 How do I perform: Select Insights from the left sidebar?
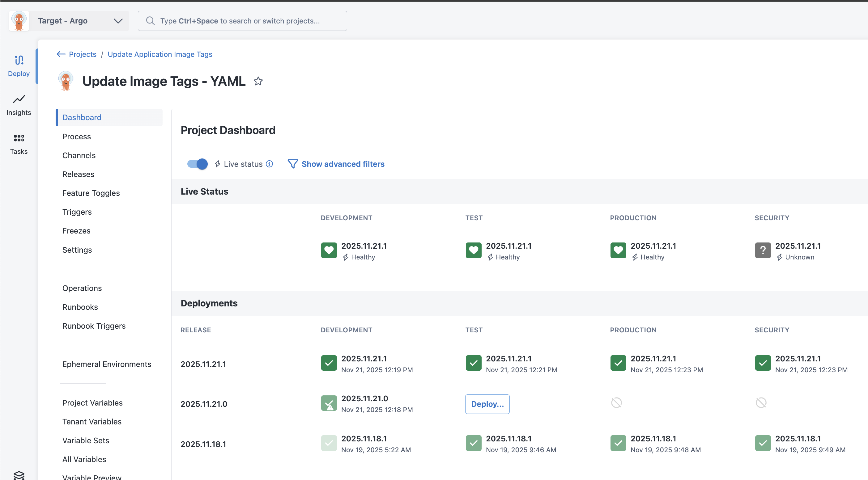(19, 104)
